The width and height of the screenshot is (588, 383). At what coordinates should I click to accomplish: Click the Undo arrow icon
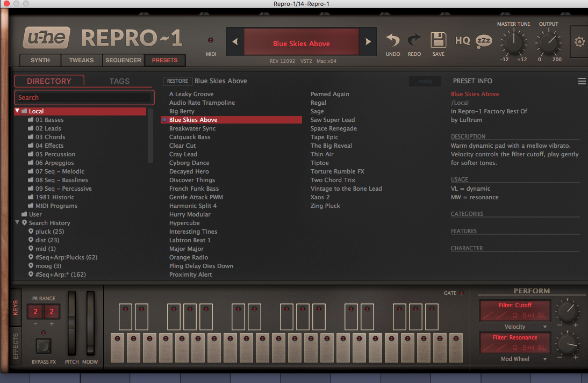point(392,40)
